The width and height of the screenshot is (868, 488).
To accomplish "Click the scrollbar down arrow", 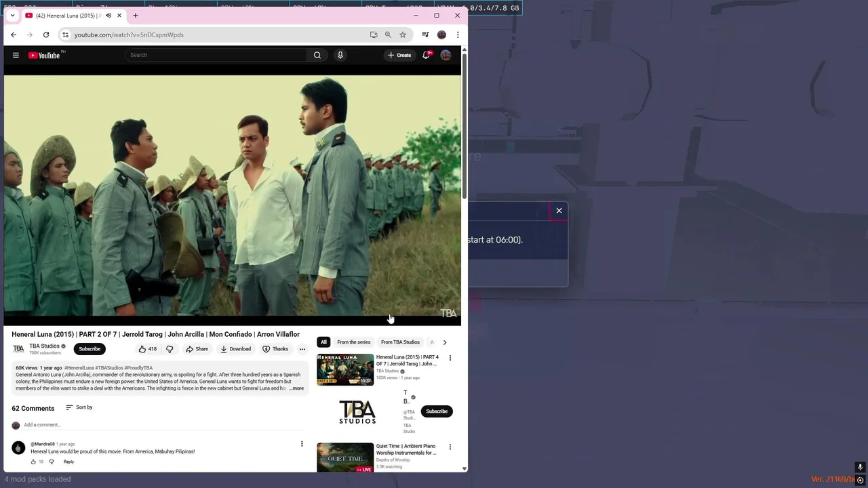I will (x=465, y=468).
